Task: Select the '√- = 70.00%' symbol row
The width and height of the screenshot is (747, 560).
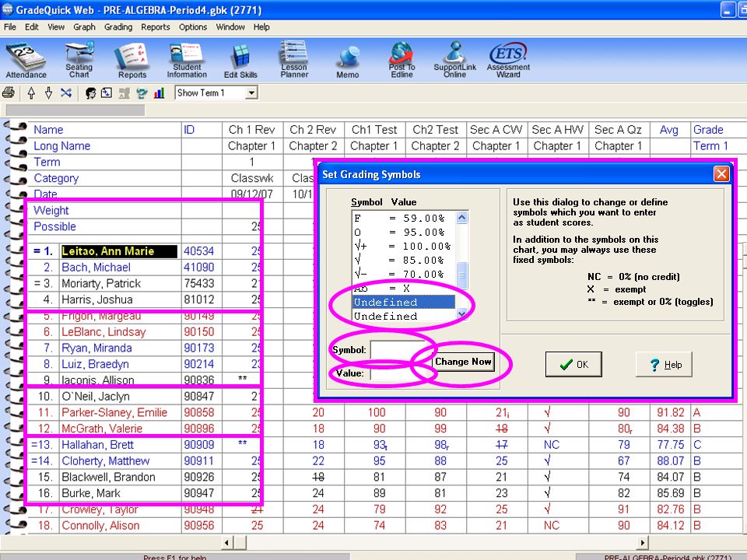Action: [404, 275]
